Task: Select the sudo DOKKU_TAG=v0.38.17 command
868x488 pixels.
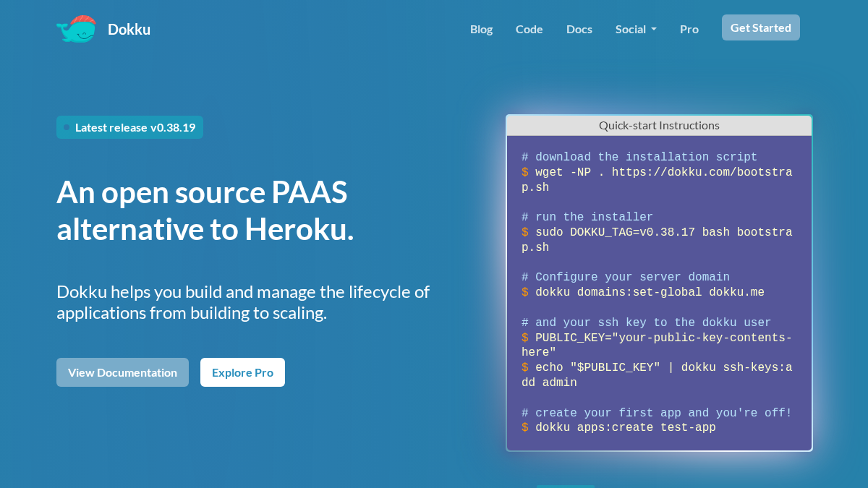Action: (657, 240)
